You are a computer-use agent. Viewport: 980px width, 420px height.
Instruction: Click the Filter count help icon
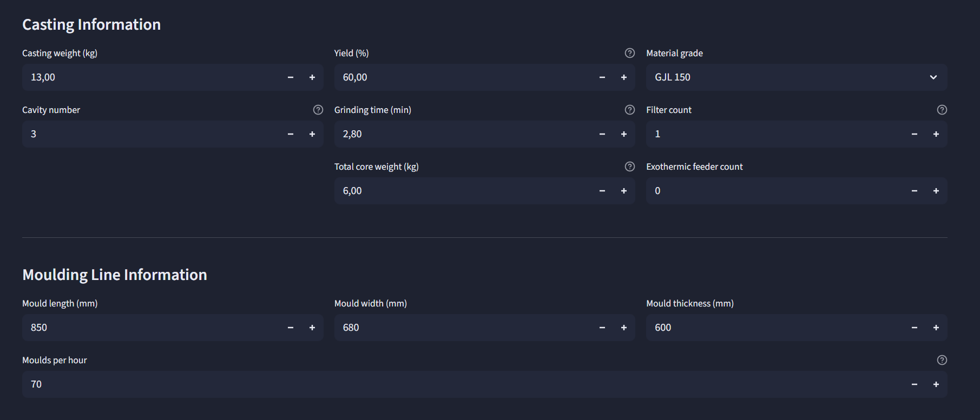pyautogui.click(x=942, y=110)
